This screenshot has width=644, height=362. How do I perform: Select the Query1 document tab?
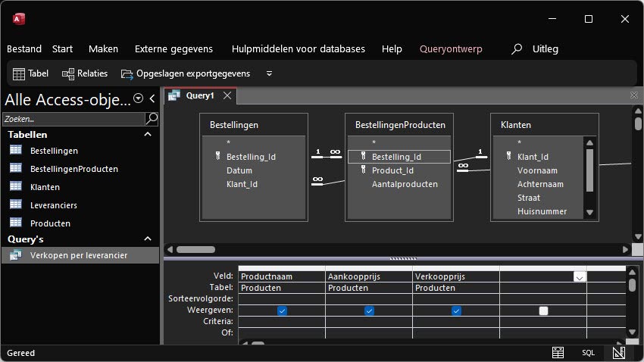(199, 95)
